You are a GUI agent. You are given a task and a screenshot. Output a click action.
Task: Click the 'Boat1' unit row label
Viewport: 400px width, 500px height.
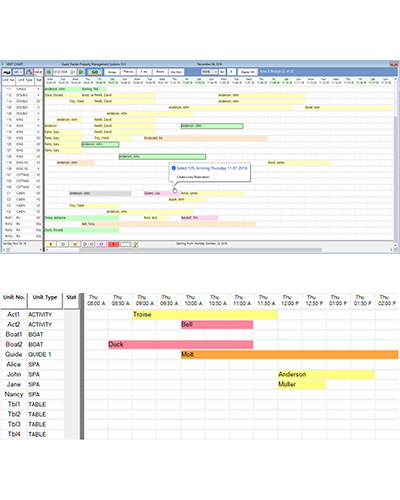[x=14, y=334]
